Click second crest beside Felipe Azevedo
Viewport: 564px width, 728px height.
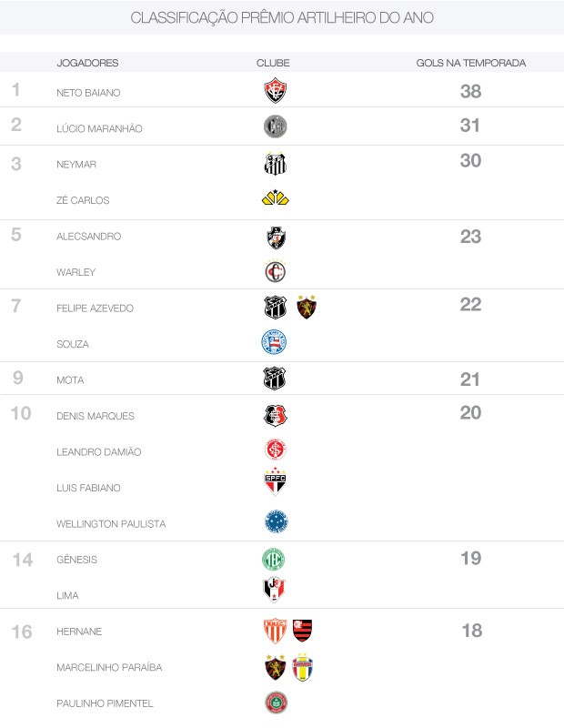tap(307, 308)
